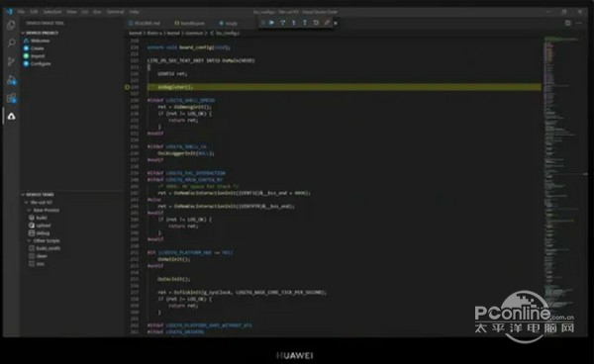
Task: Click the build task icon
Action: click(32, 218)
